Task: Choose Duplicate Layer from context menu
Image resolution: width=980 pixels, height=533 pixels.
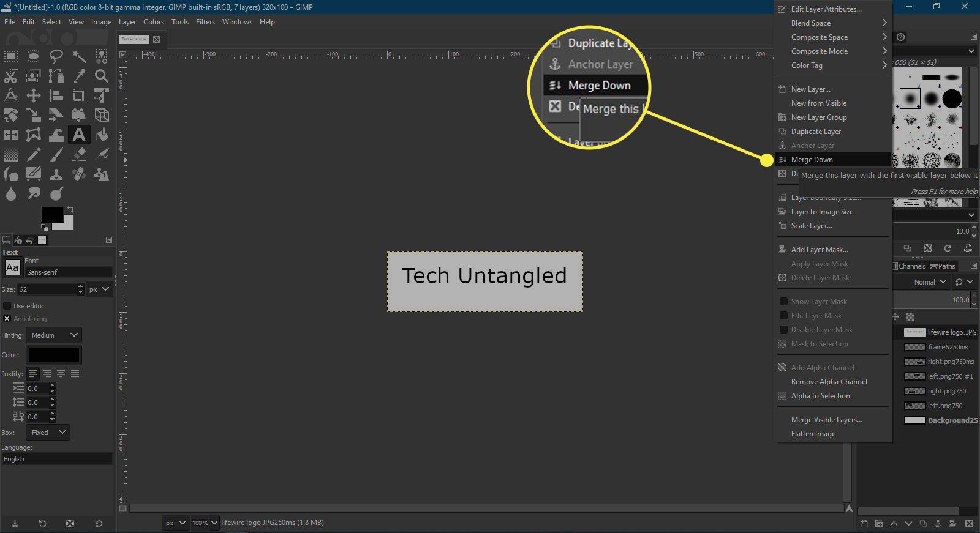Action: 833,132
